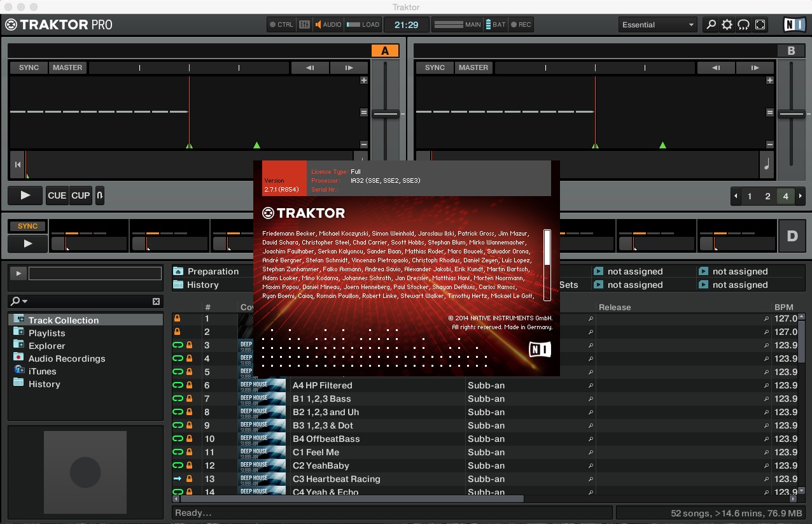Open Audio Recordings in the browser tree
Screen dimensions: 812x524
[x=67, y=358]
